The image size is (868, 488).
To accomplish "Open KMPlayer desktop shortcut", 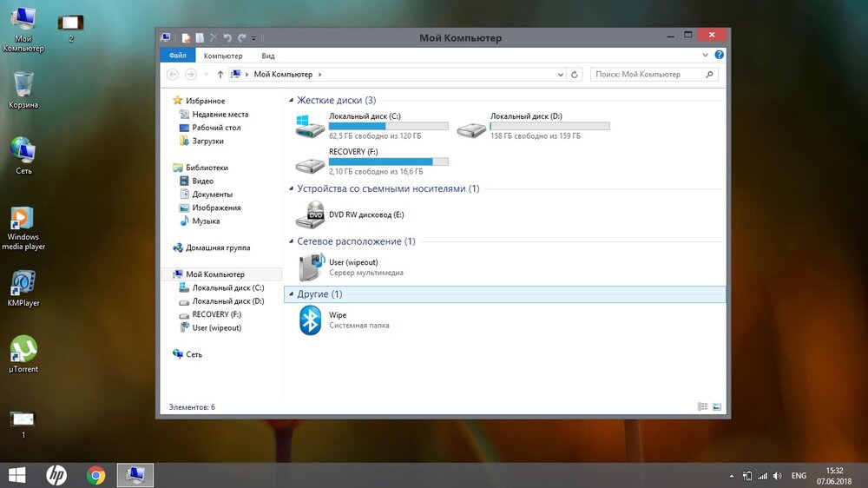I will (23, 284).
